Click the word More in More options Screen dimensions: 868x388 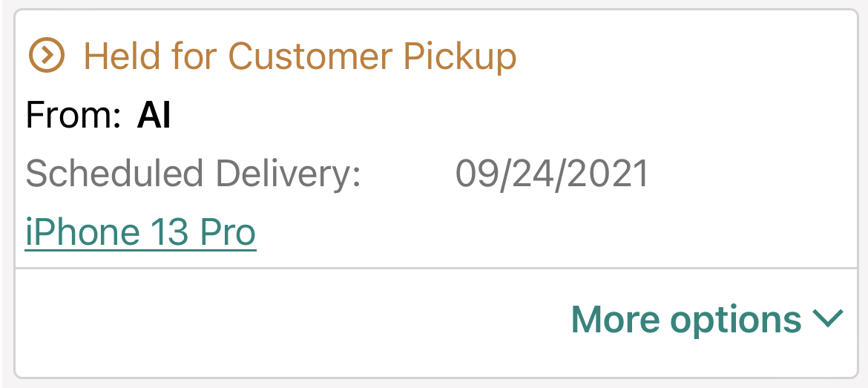(615, 319)
